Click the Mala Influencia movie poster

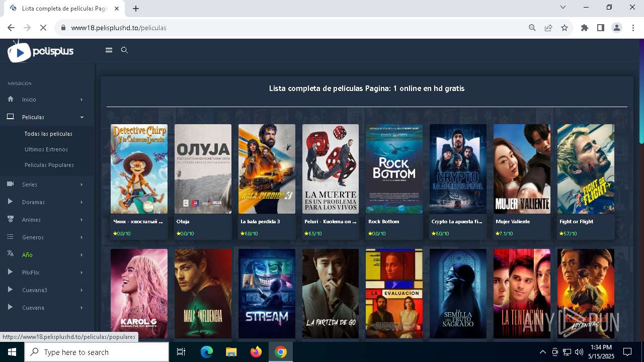pyautogui.click(x=203, y=294)
